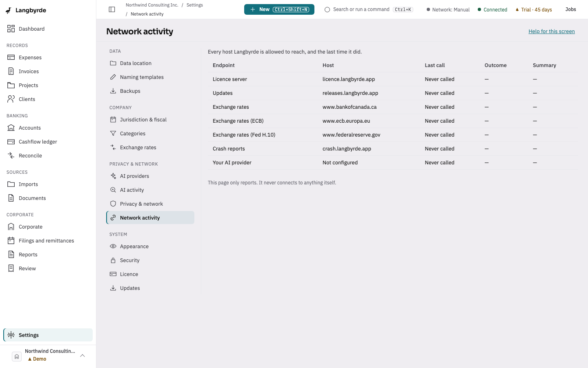The height and width of the screenshot is (368, 588).
Task: Click the Network: Manual status indicator
Action: pos(448,9)
